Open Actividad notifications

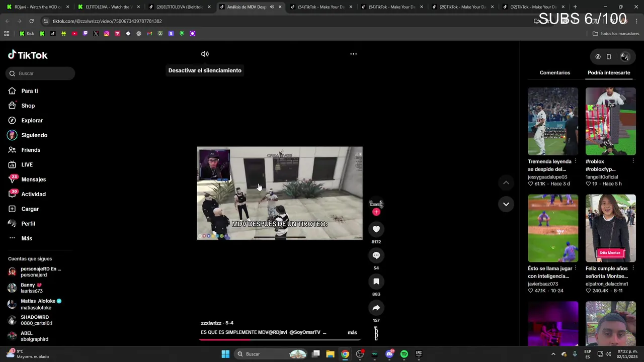[33, 194]
